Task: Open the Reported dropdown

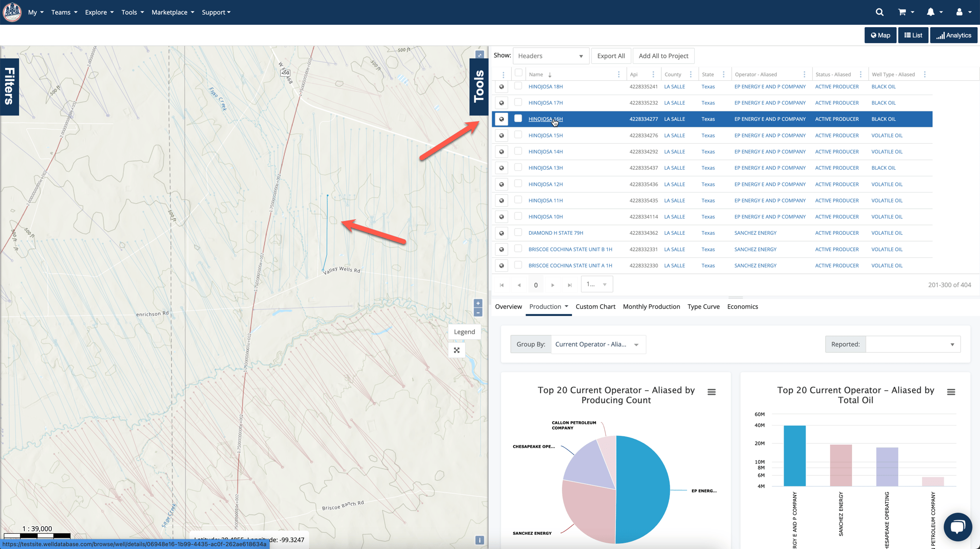Action: [x=912, y=344]
